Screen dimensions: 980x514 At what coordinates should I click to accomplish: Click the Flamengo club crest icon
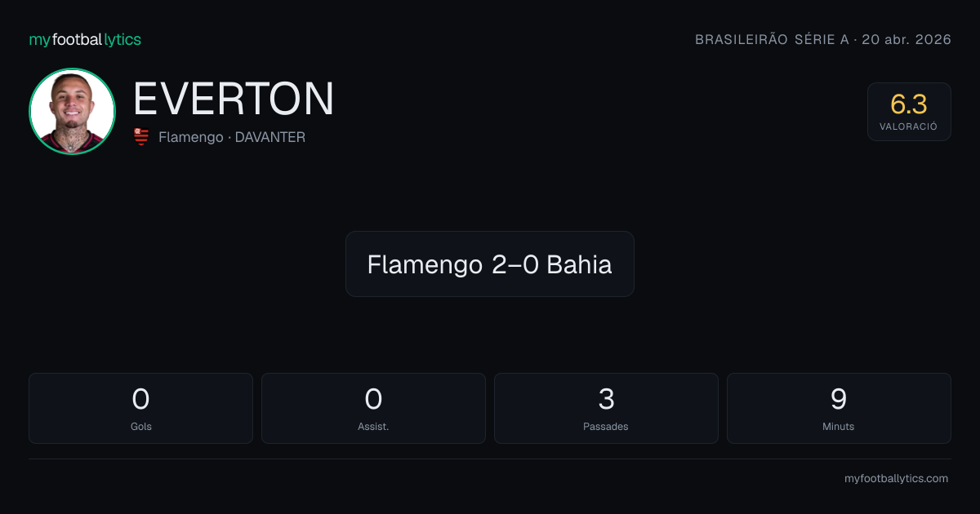pos(141,137)
